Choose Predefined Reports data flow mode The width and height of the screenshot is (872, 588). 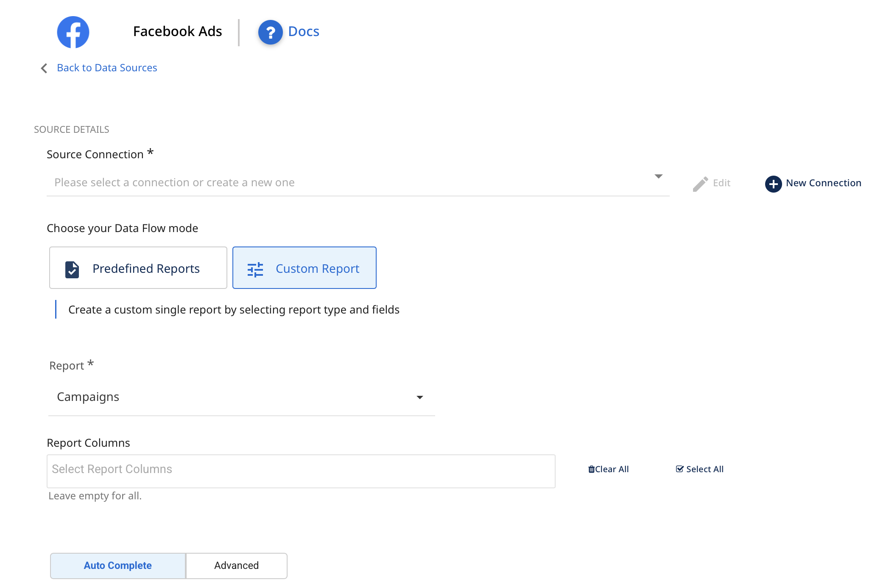click(x=138, y=268)
